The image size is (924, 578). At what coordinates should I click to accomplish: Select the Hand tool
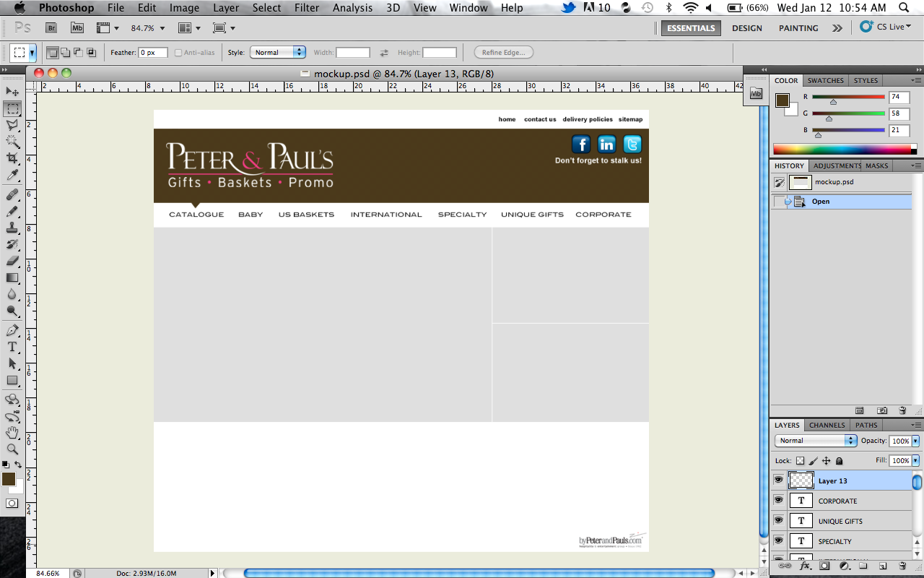click(x=12, y=432)
